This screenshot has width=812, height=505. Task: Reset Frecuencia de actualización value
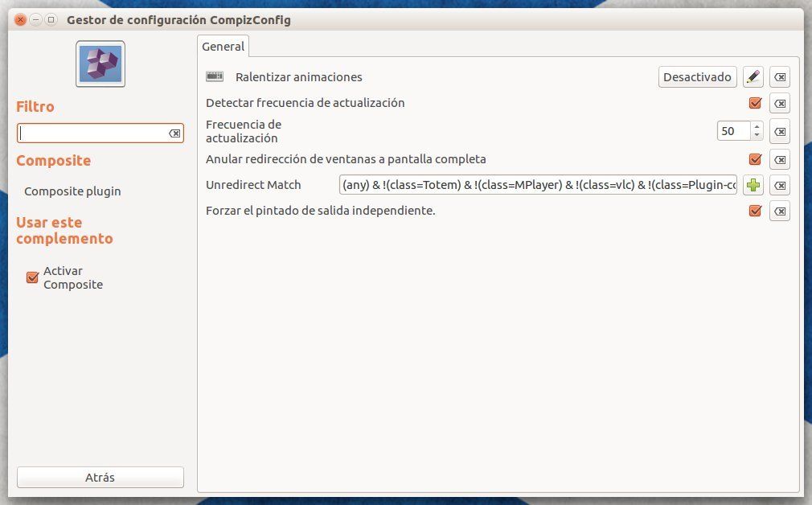click(780, 131)
